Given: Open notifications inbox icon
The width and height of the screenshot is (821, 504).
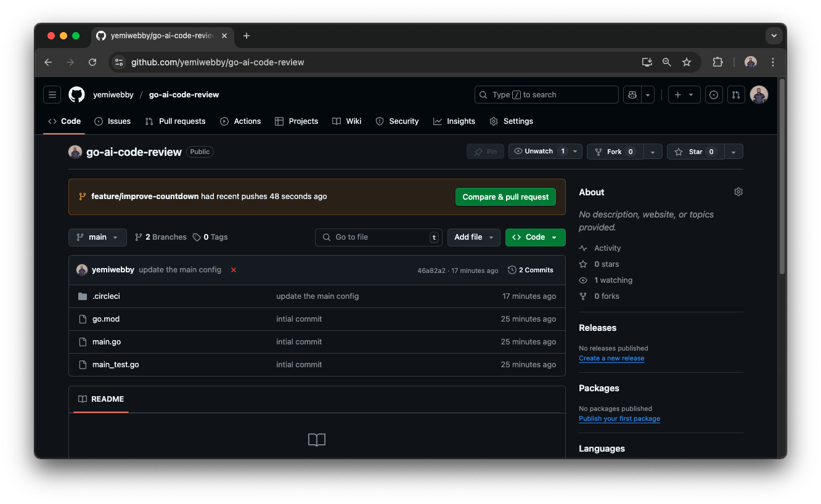Looking at the screenshot, I should coord(714,94).
